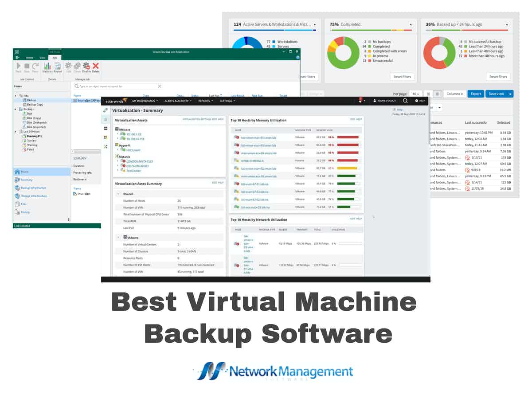Open the Report icon in Veeam ribbon

click(x=58, y=66)
